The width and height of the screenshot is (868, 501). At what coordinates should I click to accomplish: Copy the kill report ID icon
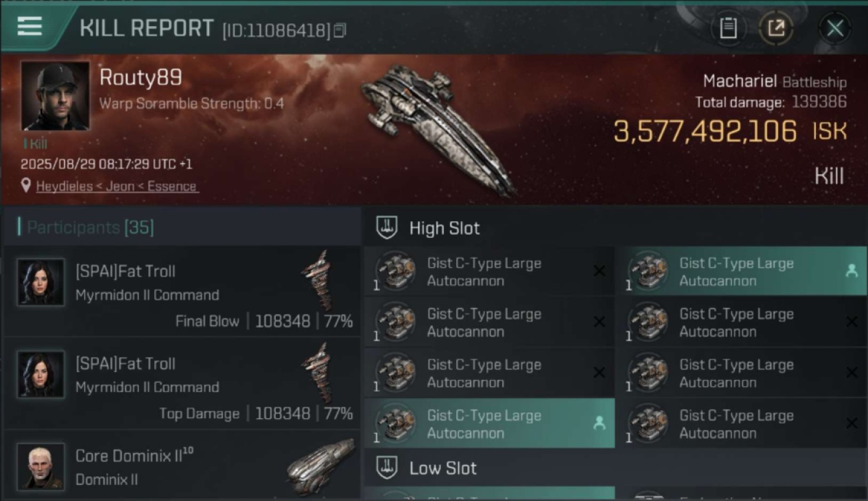pyautogui.click(x=340, y=31)
